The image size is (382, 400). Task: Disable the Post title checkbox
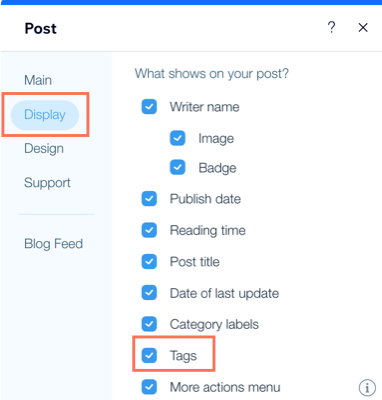coord(149,262)
